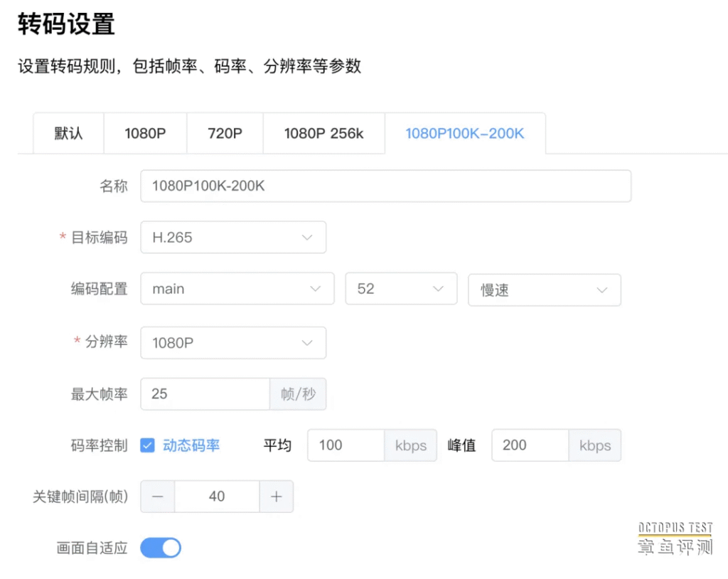Click the 平均 bitrate field showing 100

click(346, 445)
